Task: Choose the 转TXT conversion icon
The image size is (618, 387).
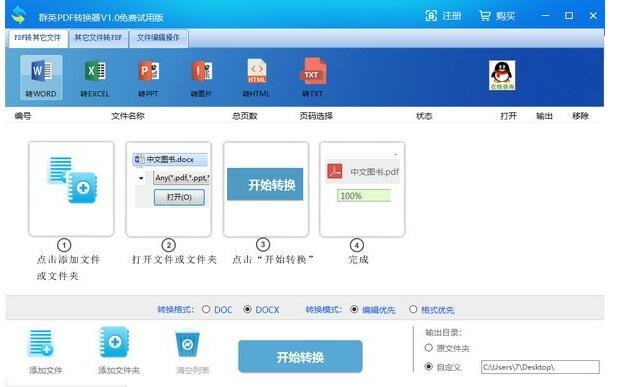Action: [313, 78]
